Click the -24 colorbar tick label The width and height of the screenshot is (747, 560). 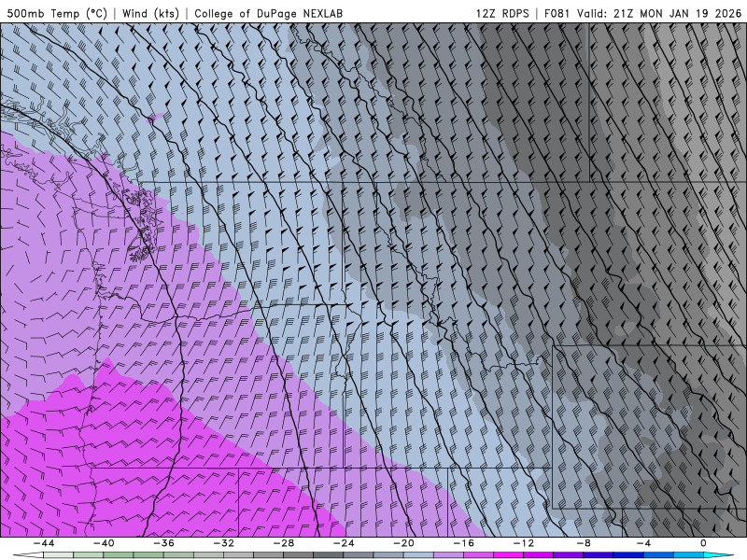click(344, 543)
